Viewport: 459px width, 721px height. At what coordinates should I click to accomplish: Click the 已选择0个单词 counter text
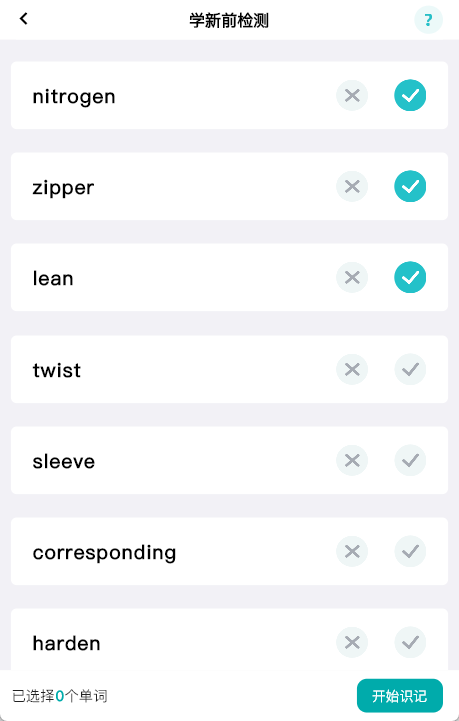[60, 696]
